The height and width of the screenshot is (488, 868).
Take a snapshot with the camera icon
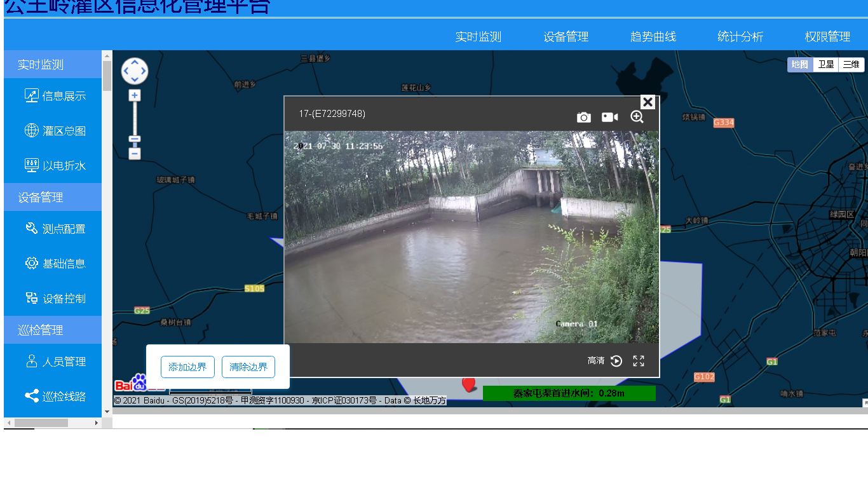point(583,118)
